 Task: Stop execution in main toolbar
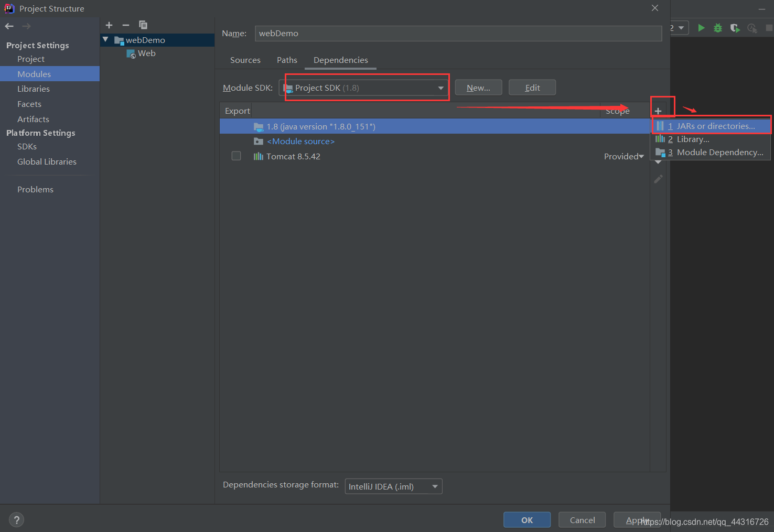(x=769, y=28)
